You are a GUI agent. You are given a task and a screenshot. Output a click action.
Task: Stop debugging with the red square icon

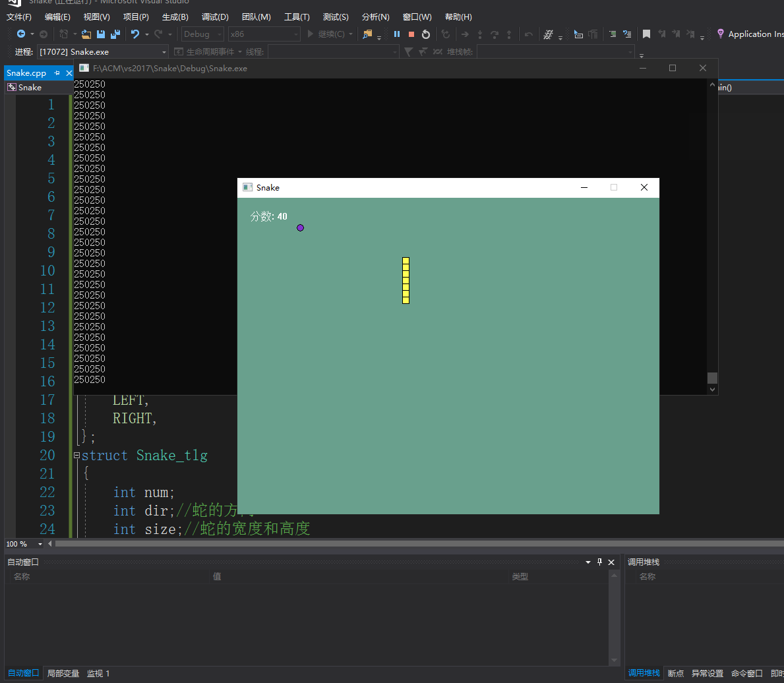click(x=411, y=34)
